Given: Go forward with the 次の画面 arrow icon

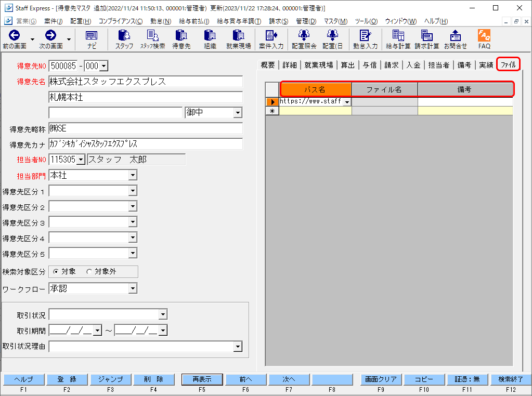Looking at the screenshot, I should 50,35.
